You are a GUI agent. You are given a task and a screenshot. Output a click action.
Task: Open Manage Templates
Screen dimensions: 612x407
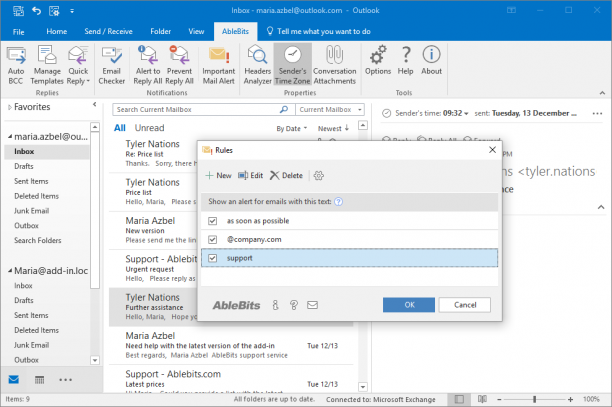[x=47, y=65]
